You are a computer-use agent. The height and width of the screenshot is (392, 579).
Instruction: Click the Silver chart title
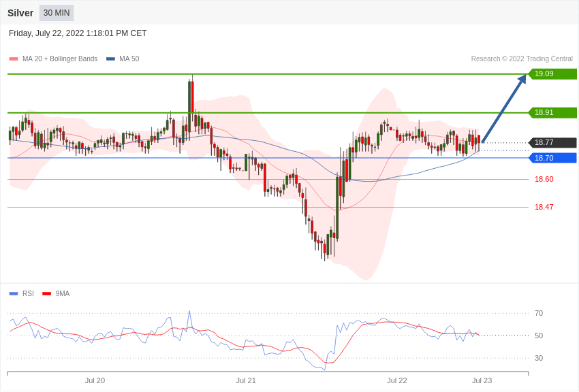click(20, 13)
